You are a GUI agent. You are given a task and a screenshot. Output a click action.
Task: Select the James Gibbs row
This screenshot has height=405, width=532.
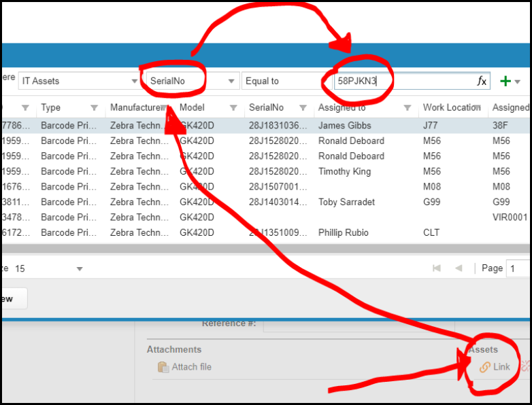click(344, 126)
